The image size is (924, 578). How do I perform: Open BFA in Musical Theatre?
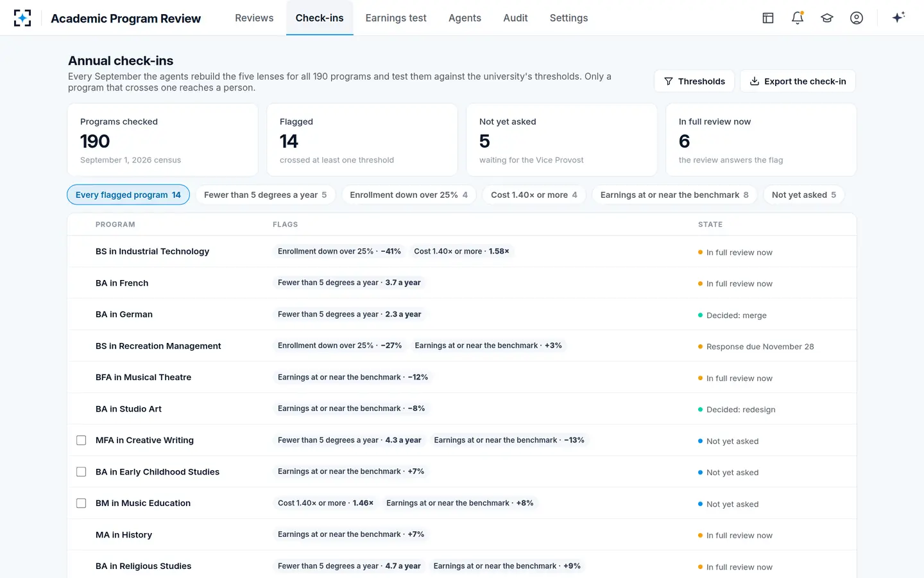143,378
